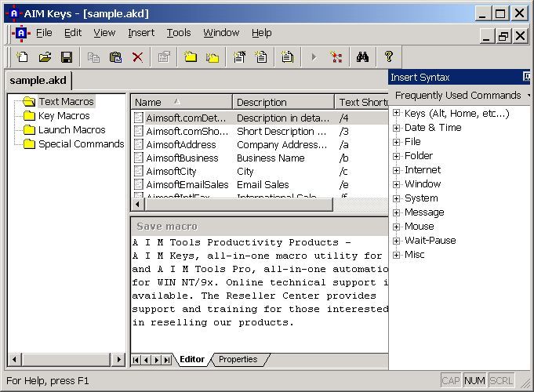Click the Text Shortcut column header
534x392 pixels.
coord(361,102)
